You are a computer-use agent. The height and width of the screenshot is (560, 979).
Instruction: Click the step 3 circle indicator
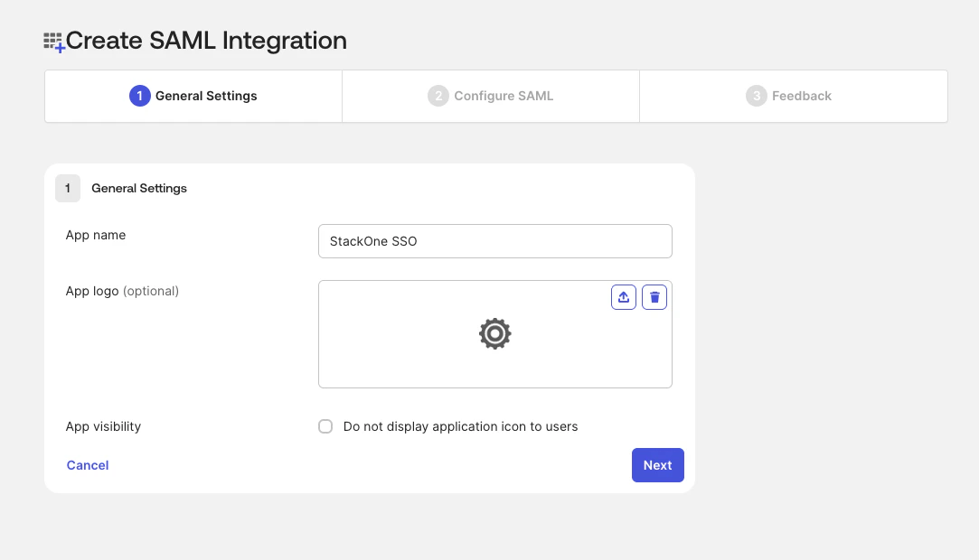pyautogui.click(x=755, y=96)
